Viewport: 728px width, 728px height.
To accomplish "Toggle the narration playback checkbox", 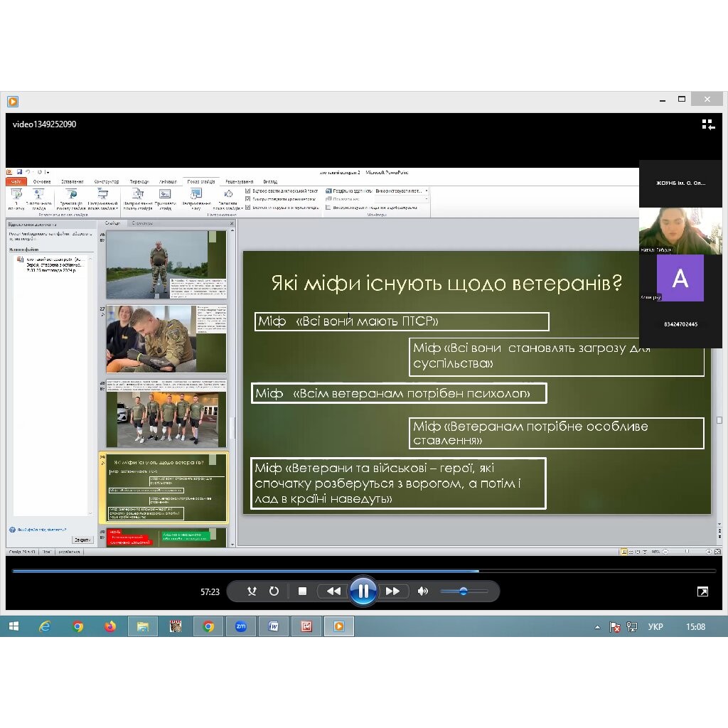I will 248,191.
